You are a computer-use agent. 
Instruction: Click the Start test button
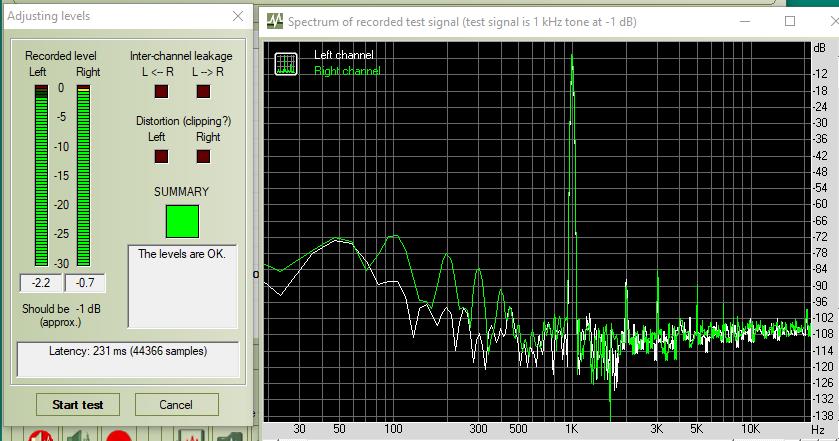(x=78, y=405)
